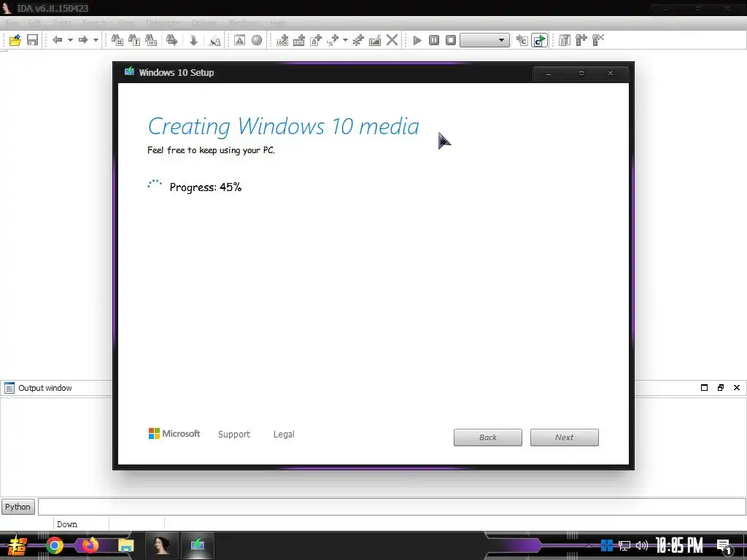Float the Output window with restore icon
The image size is (747, 560).
tap(720, 388)
